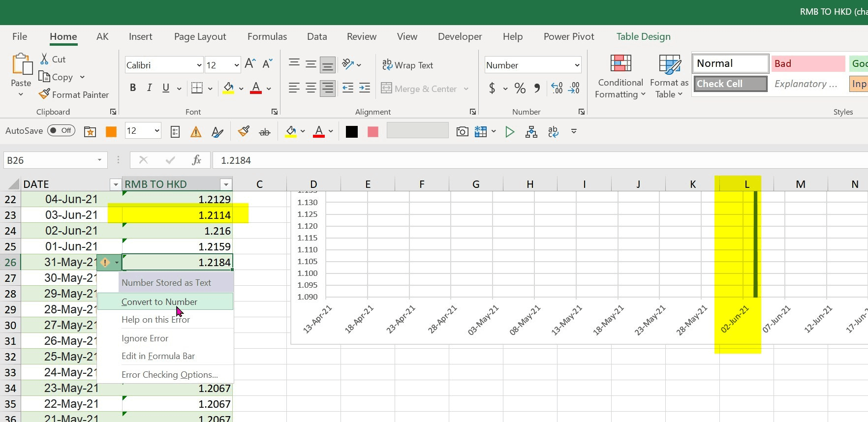Screen dimensions: 868x422
Task: Toggle Align Right in Alignment group
Action: (x=328, y=88)
